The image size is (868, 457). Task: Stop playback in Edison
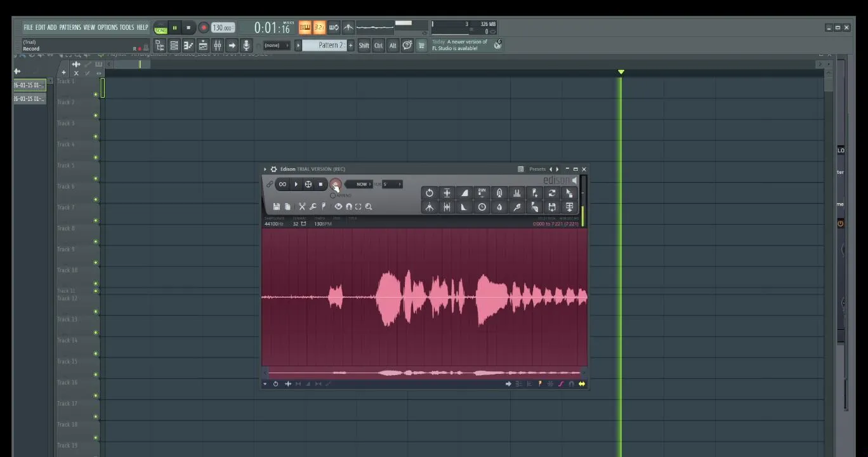(320, 184)
